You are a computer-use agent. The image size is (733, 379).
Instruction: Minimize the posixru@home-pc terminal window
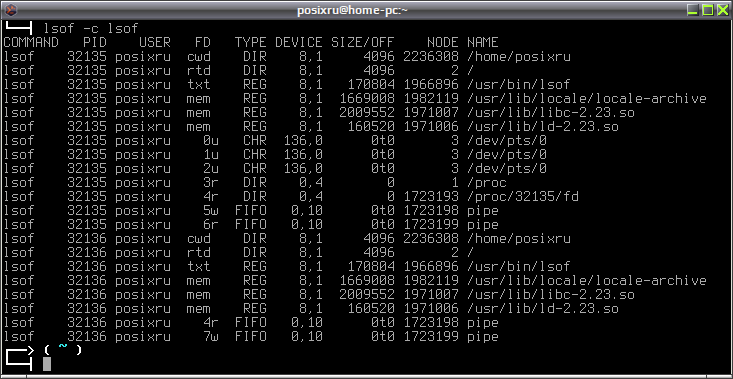tap(692, 10)
